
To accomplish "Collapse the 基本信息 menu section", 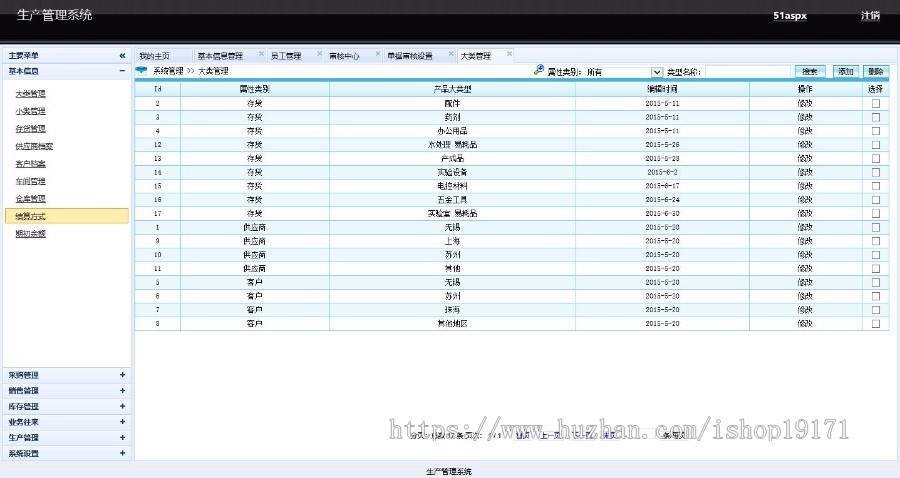I will tap(122, 71).
